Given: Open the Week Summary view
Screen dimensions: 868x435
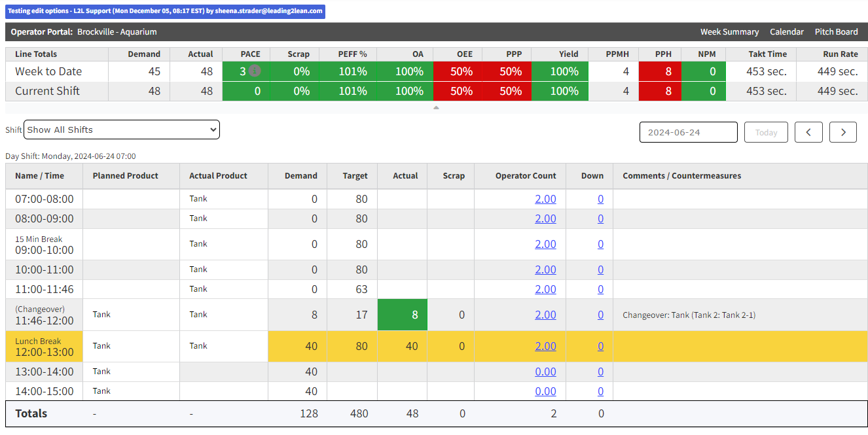Looking at the screenshot, I should (x=729, y=31).
